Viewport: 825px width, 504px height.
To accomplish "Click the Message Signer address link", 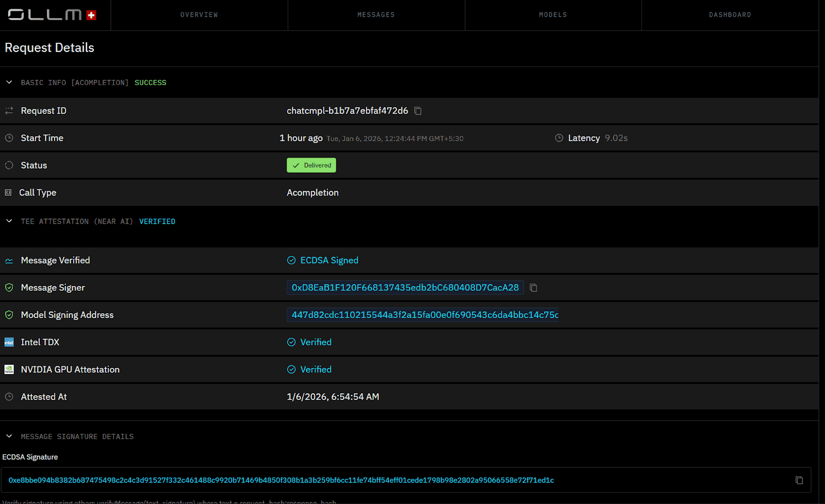I will tap(405, 288).
